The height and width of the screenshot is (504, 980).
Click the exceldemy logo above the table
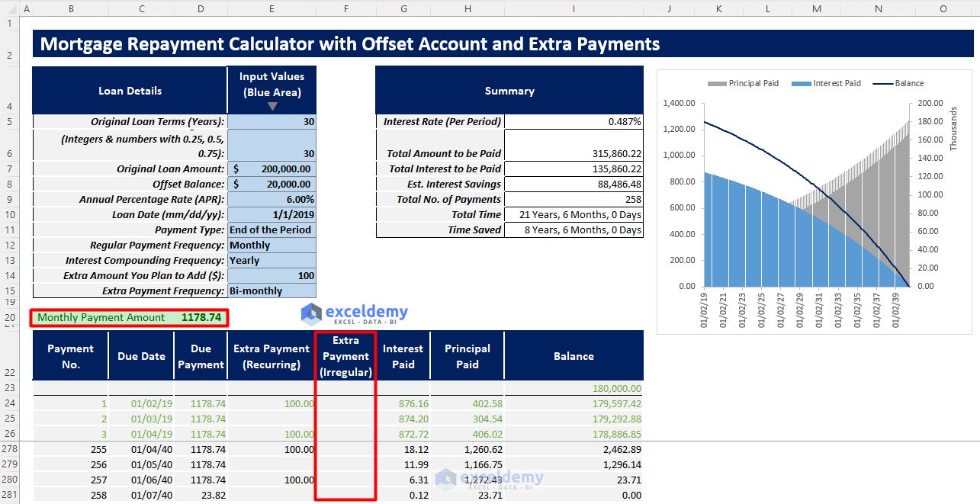pyautogui.click(x=355, y=313)
